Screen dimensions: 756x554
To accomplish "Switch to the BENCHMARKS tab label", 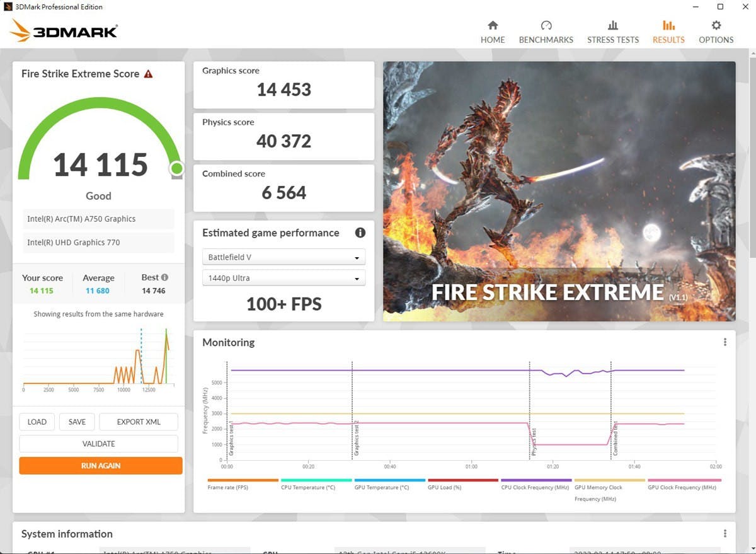I will click(x=546, y=40).
